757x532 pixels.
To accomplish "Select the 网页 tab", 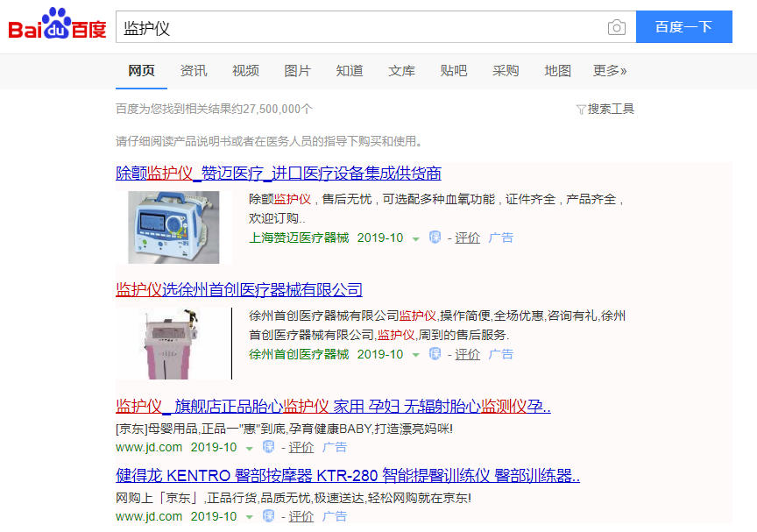I will click(141, 71).
